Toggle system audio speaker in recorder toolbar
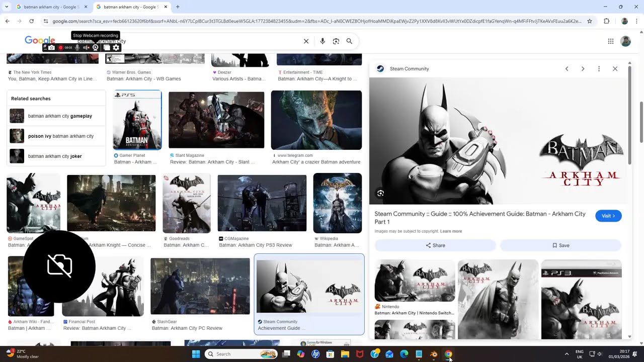This screenshot has width=644, height=362. [86, 48]
